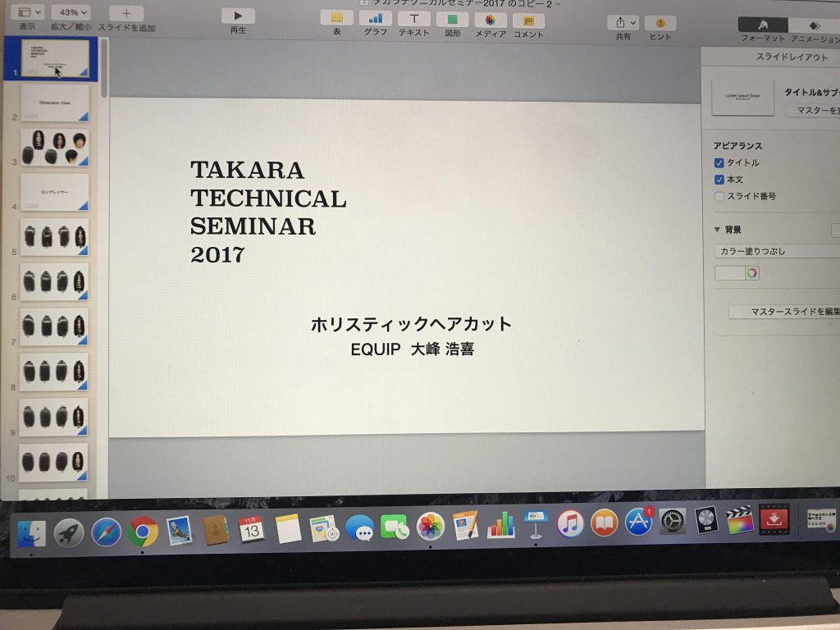The image size is (840, 630).
Task: Click the マスタースライドを編集 button
Action: 783,312
